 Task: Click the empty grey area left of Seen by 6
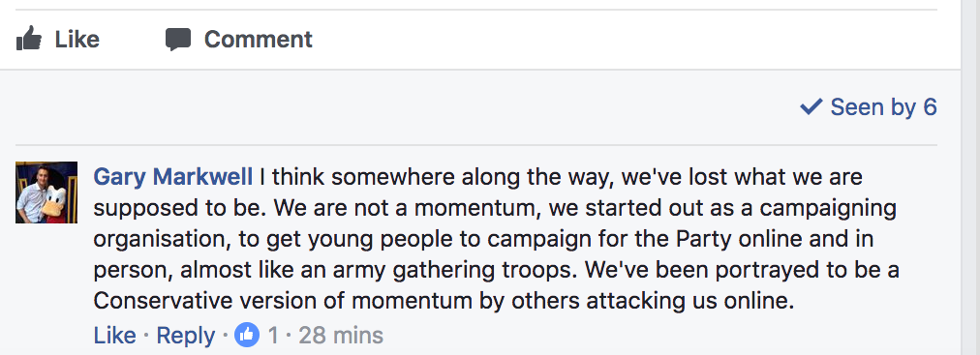(x=400, y=107)
